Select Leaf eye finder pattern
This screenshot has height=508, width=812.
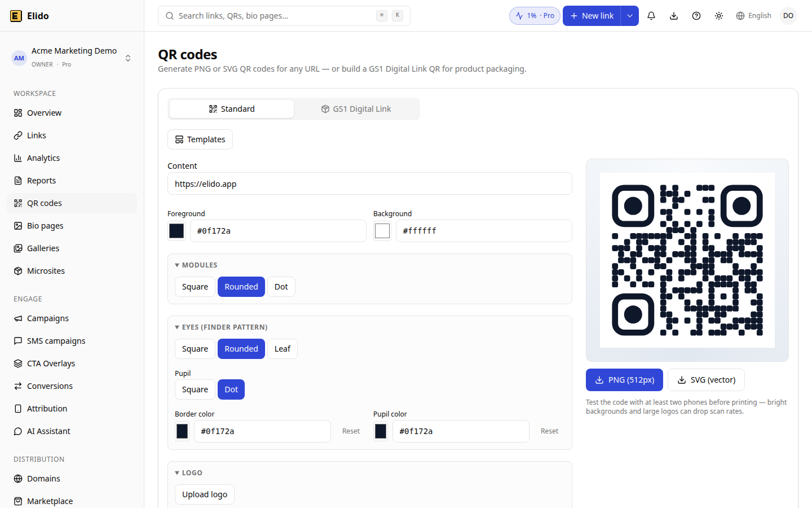[283, 349]
